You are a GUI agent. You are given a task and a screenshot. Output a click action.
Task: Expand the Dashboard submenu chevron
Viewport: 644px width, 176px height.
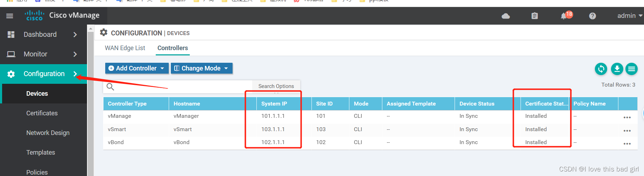pyautogui.click(x=75, y=34)
